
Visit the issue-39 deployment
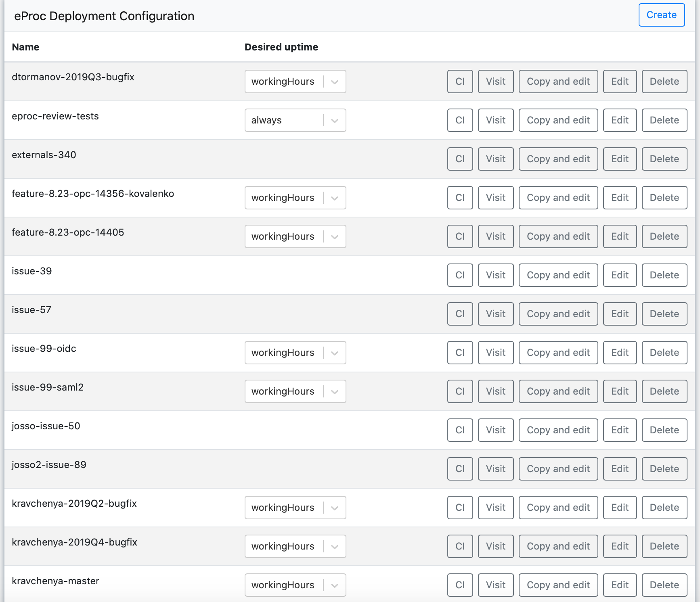495,275
